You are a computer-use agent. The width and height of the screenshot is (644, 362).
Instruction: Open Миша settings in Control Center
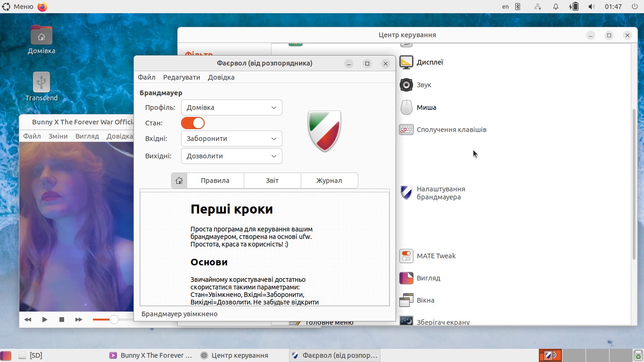[418, 107]
